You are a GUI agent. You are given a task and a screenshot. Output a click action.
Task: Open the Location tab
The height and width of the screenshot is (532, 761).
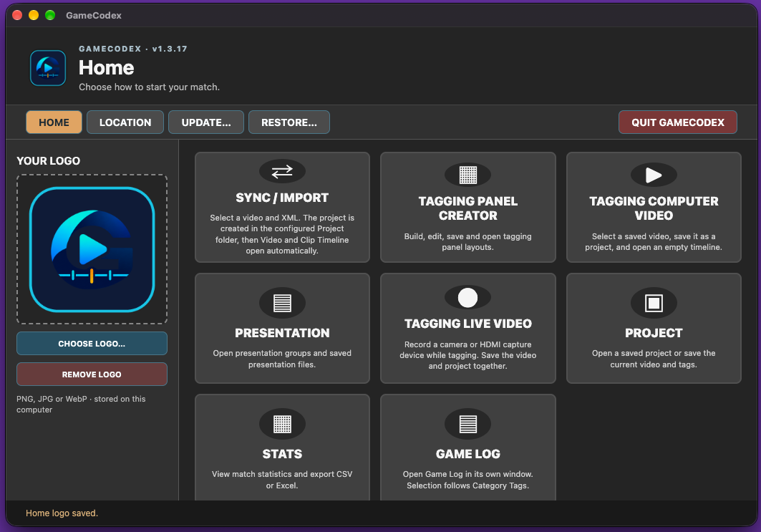(125, 122)
